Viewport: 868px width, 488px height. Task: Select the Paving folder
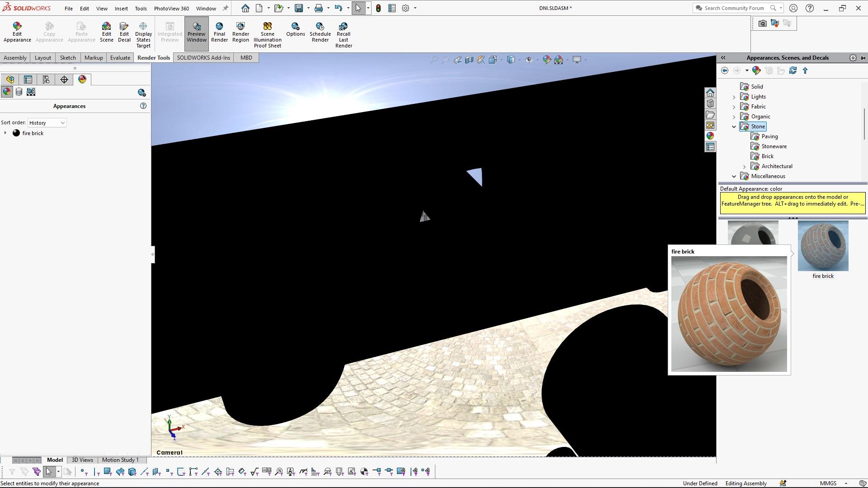tap(769, 136)
